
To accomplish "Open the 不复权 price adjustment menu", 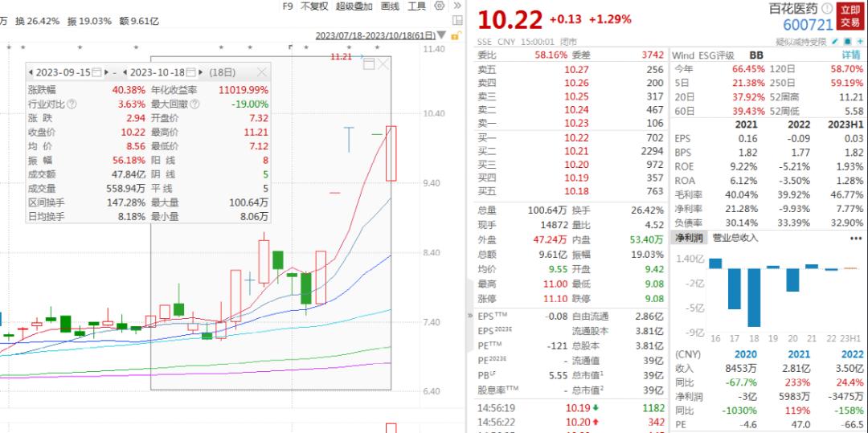I will (x=314, y=6).
